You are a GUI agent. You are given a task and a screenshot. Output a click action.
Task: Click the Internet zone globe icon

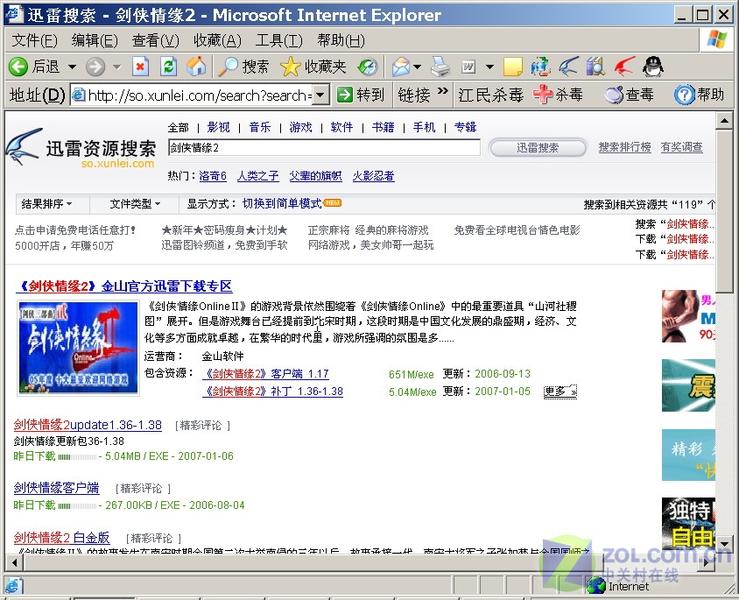[596, 585]
